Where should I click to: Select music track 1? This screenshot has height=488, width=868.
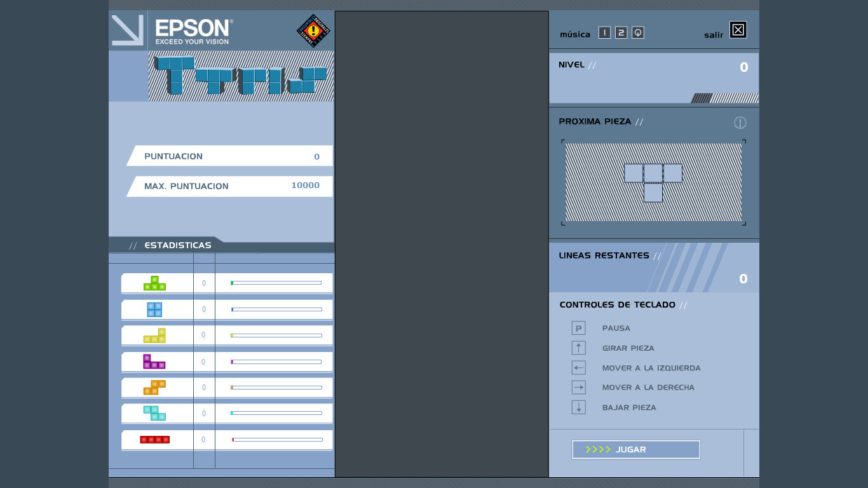[604, 32]
